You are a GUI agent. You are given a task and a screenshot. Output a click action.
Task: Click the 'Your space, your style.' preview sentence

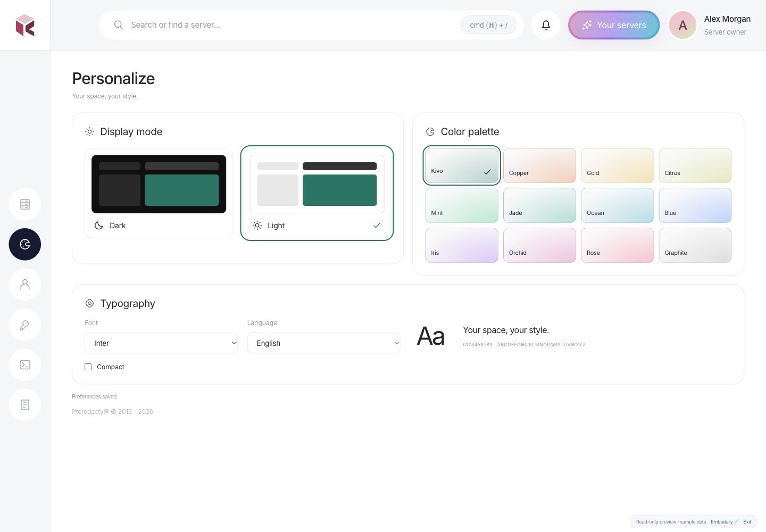(506, 330)
